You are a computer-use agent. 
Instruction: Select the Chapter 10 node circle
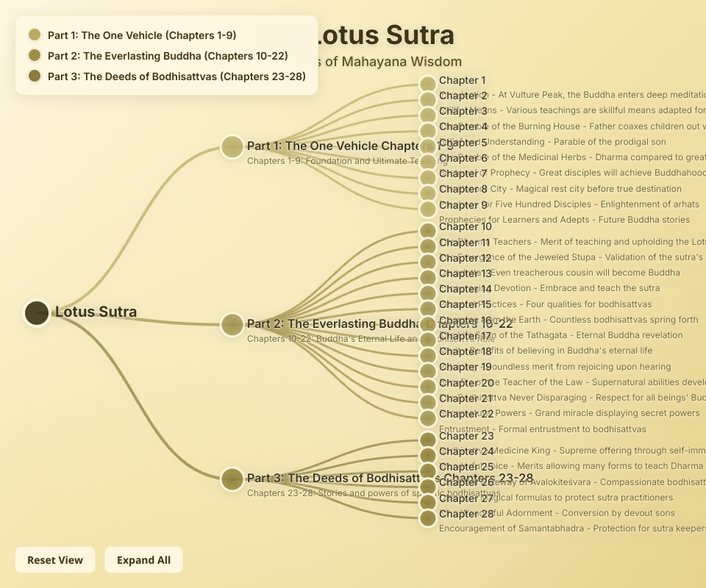click(x=428, y=230)
